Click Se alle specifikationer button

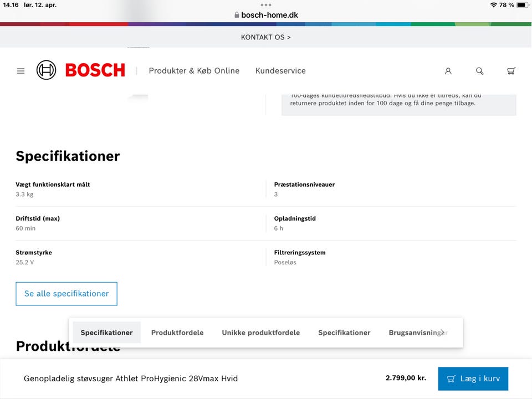[66, 294]
